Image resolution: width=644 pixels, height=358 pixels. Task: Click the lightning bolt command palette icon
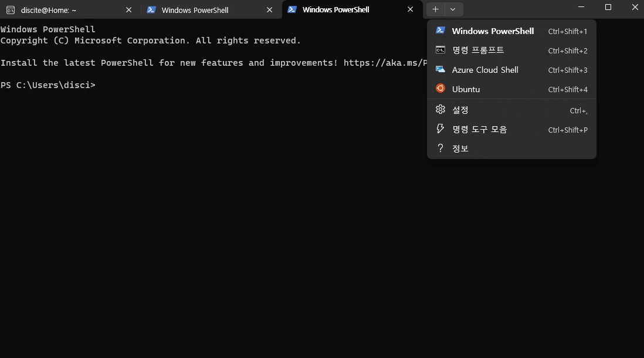pos(440,129)
